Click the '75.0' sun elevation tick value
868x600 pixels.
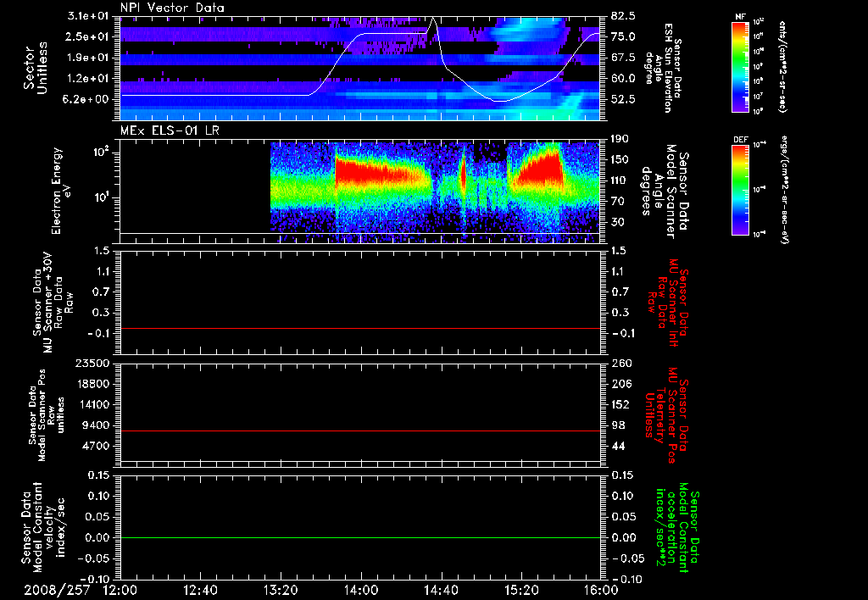coord(623,36)
